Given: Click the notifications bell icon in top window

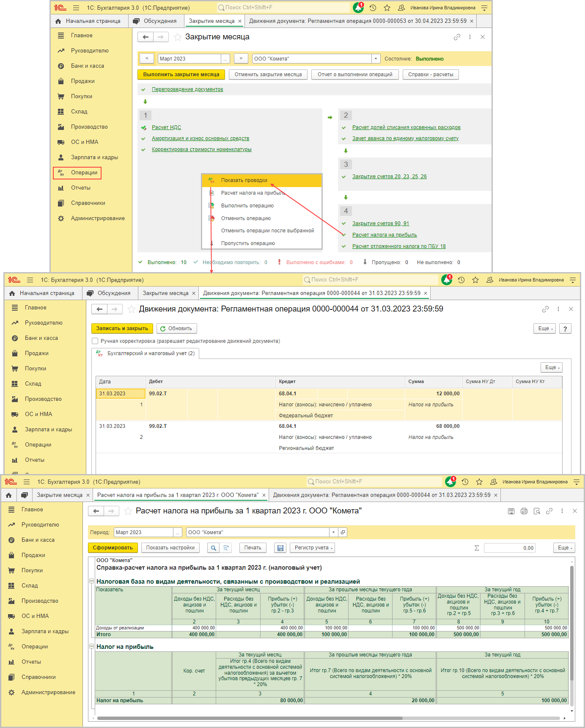Looking at the screenshot, I should coord(358,8).
